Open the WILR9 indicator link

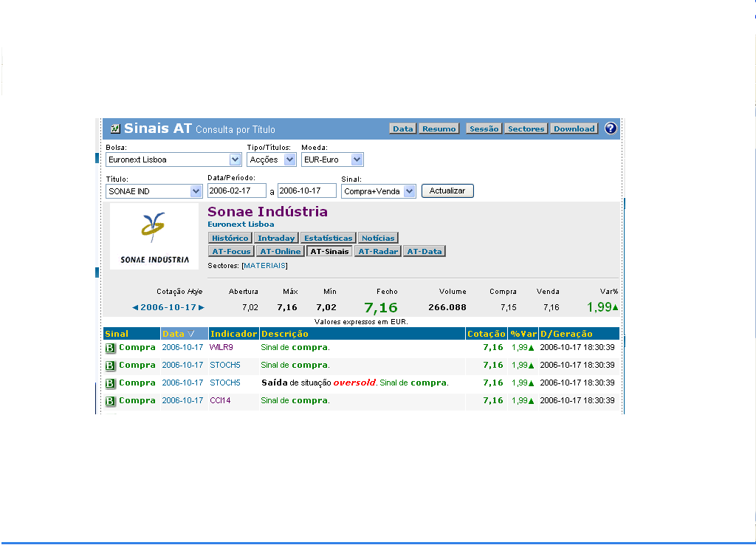tap(221, 347)
